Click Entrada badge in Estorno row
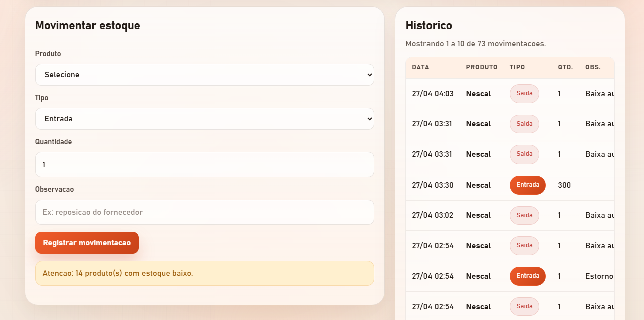 [528, 276]
